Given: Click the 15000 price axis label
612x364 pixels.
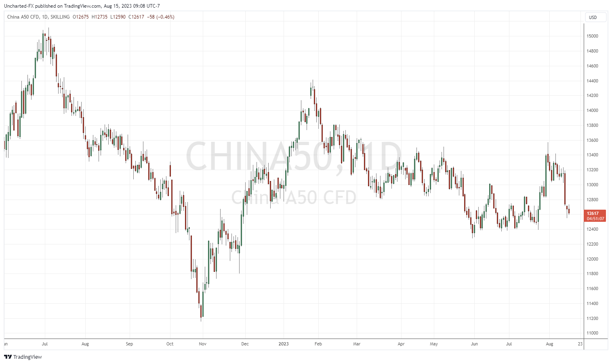Looking at the screenshot, I should 592,36.
